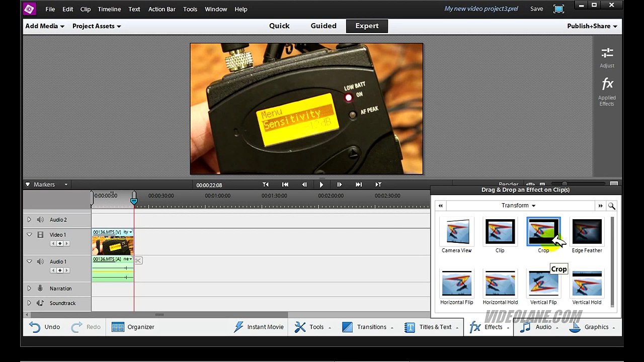Mute the Audio 2 track speaker
644x362 pixels.
click(x=41, y=220)
